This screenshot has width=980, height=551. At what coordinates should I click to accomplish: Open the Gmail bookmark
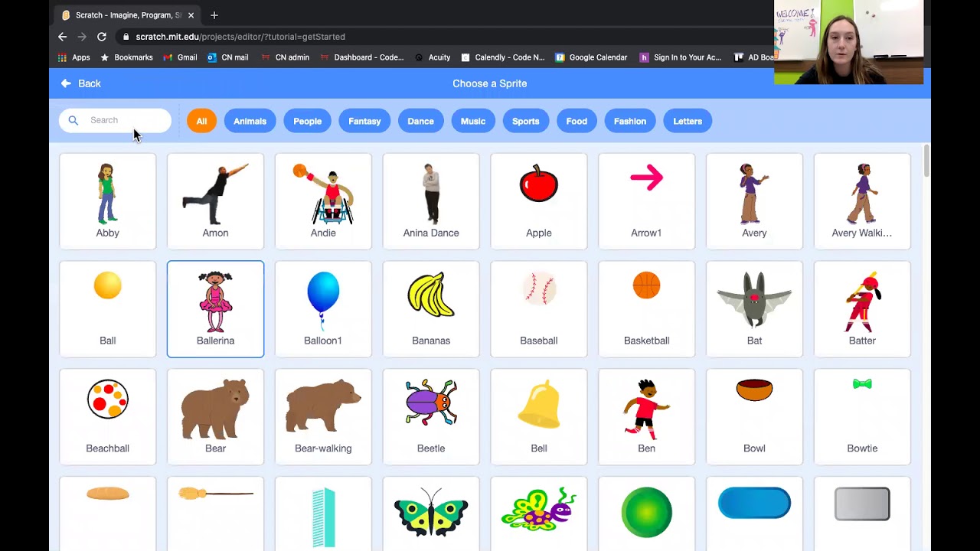(x=180, y=57)
